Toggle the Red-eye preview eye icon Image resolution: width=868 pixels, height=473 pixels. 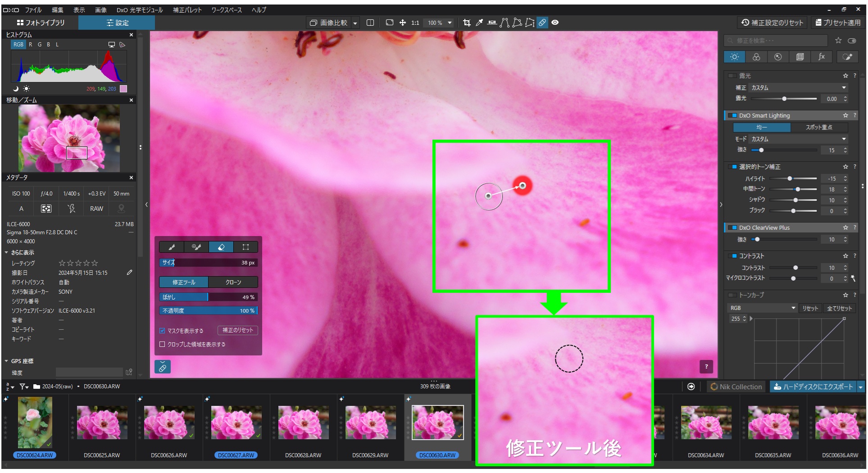tap(555, 23)
